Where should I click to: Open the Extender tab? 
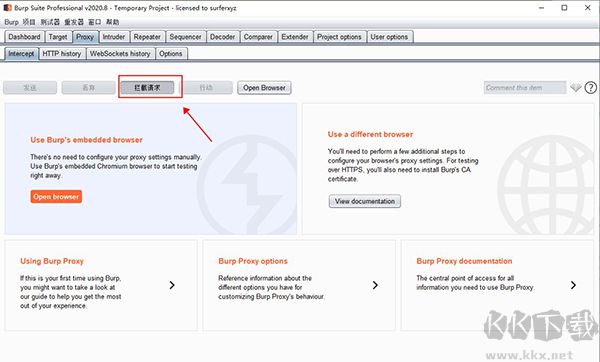point(295,37)
